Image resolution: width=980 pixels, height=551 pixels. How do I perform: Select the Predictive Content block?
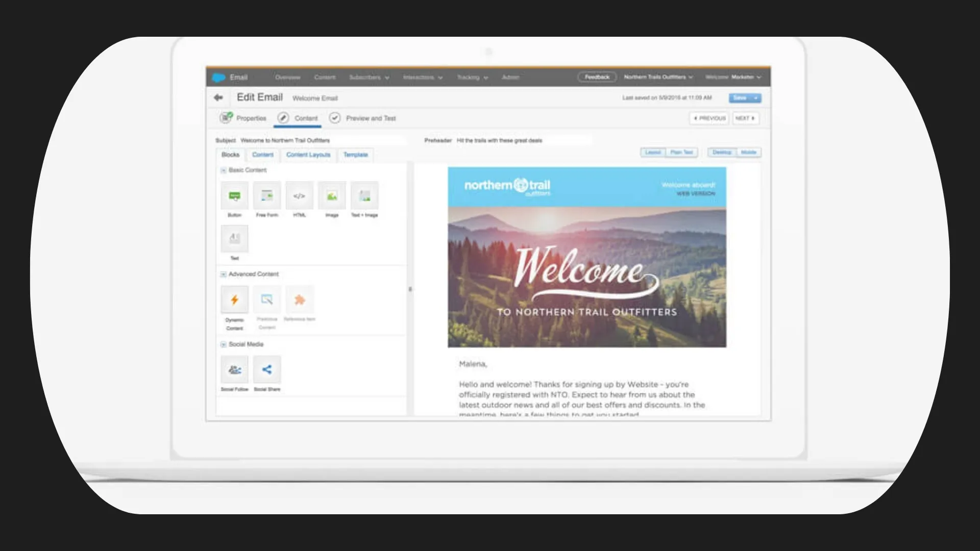click(x=267, y=299)
